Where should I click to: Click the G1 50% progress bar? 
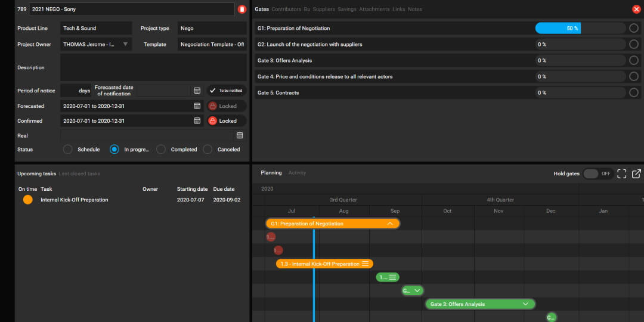click(x=558, y=28)
